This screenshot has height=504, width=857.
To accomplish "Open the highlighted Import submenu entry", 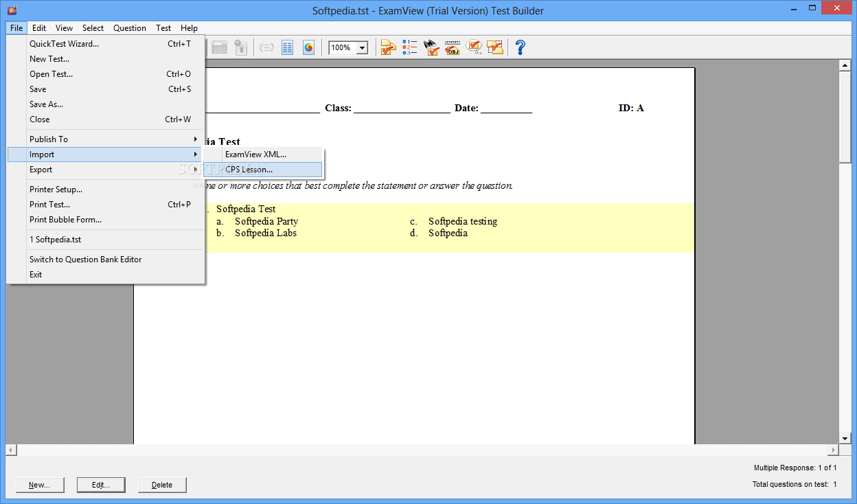I will (106, 154).
